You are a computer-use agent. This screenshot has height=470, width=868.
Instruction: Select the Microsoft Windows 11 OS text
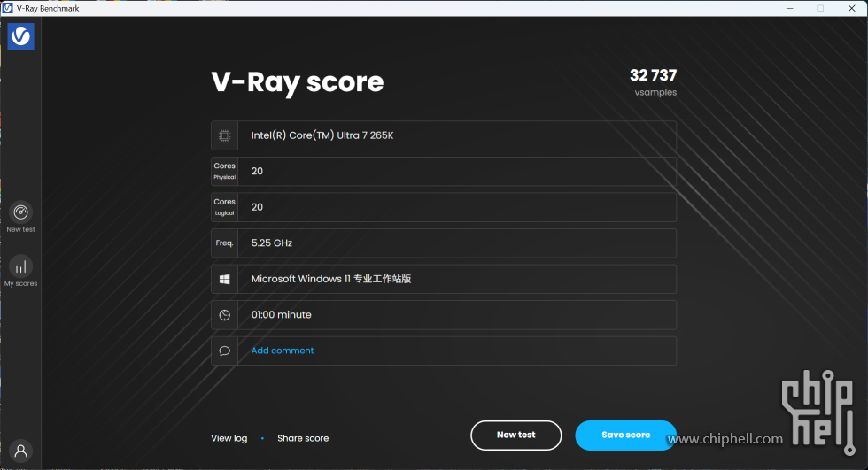[331, 279]
